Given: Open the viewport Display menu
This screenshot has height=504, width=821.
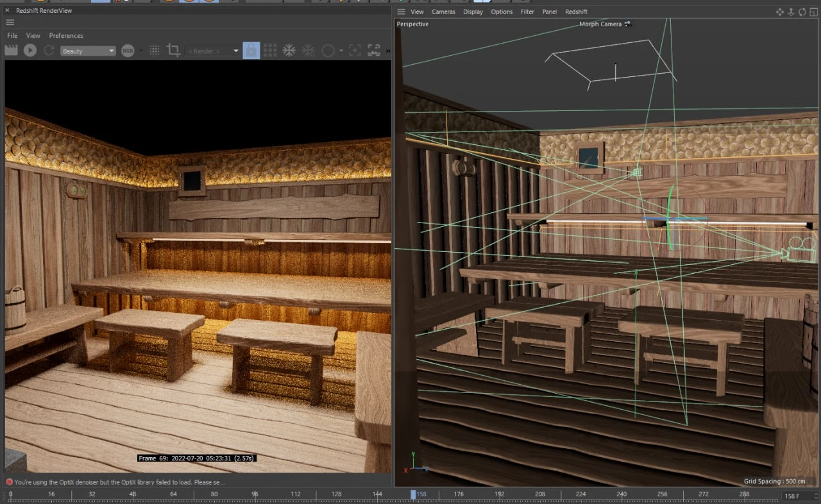Looking at the screenshot, I should [473, 12].
